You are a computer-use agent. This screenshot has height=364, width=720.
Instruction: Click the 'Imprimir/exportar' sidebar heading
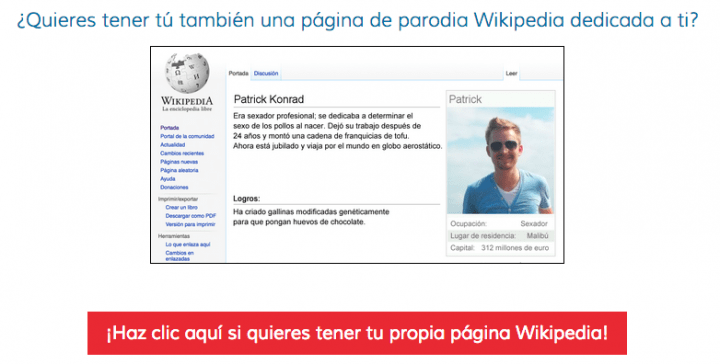coord(178,199)
